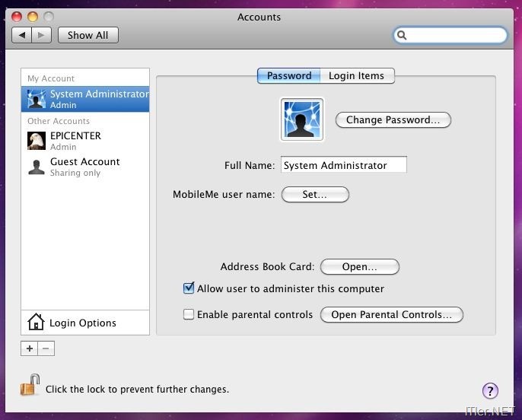Click the plus button to add account

(30, 348)
